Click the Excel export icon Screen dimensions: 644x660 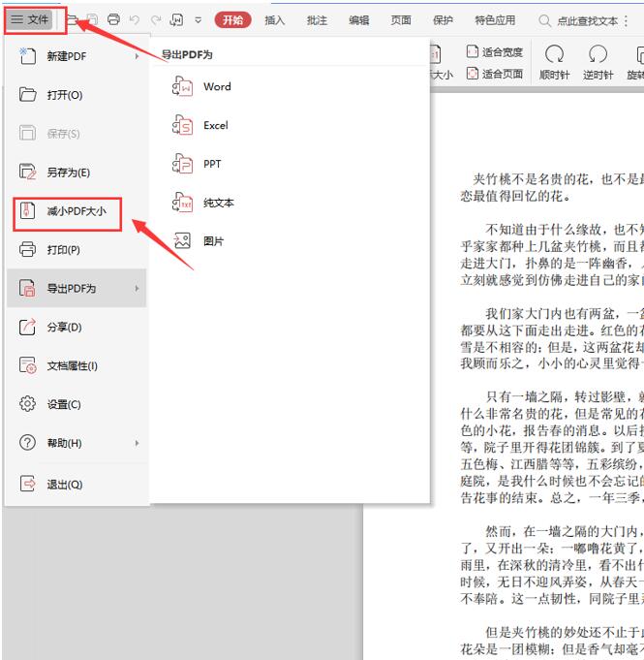coord(182,125)
